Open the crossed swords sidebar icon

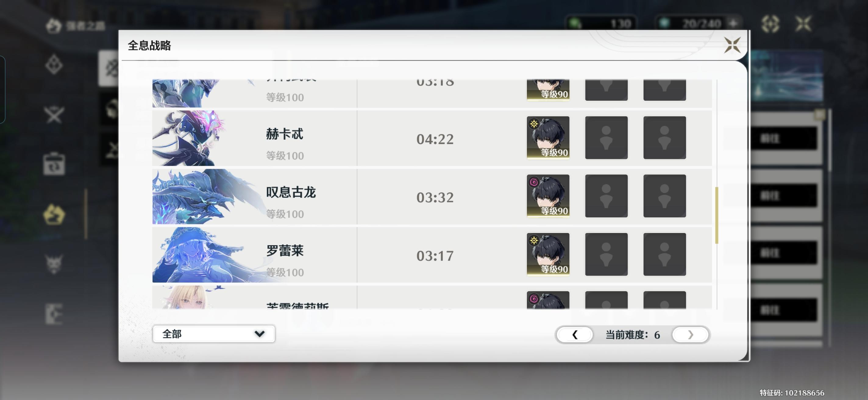pyautogui.click(x=54, y=115)
